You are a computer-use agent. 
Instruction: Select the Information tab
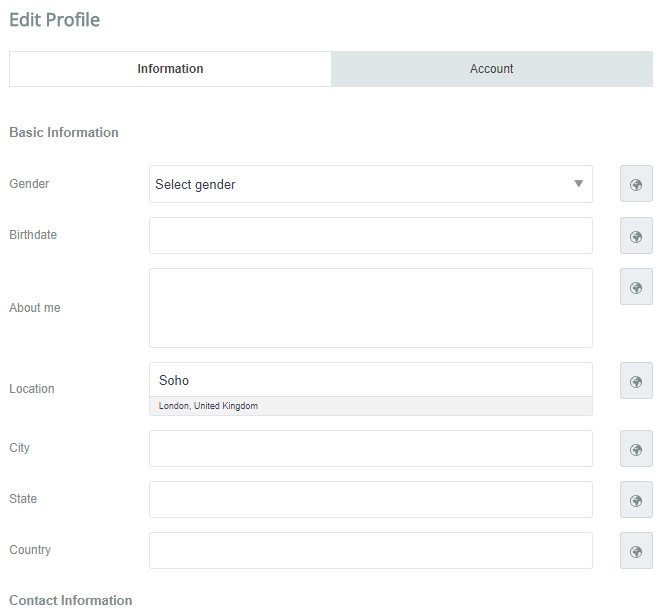[170, 69]
